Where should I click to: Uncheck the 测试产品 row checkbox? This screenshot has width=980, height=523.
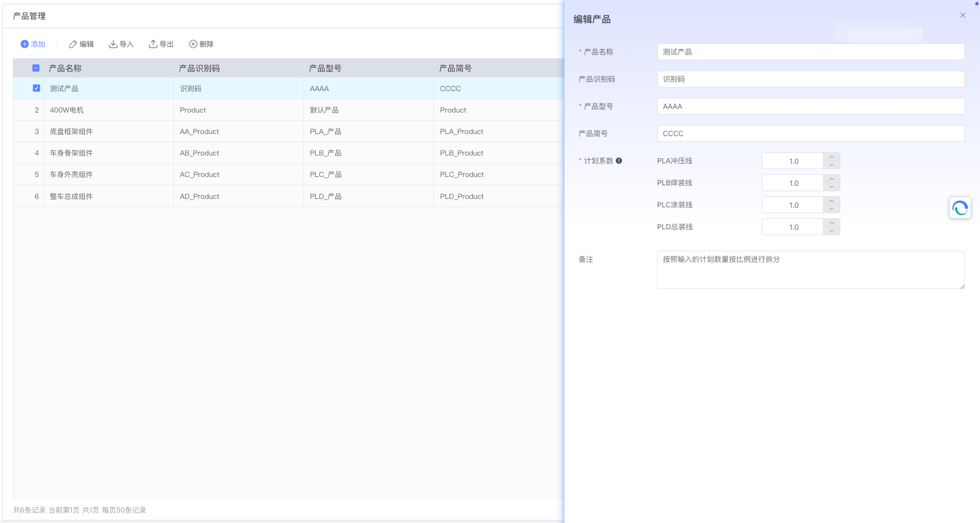36,88
